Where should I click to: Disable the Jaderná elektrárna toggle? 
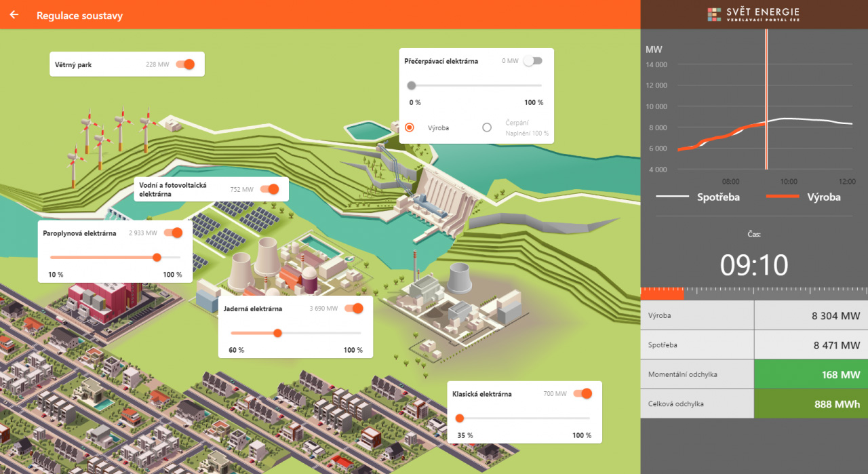click(x=354, y=309)
